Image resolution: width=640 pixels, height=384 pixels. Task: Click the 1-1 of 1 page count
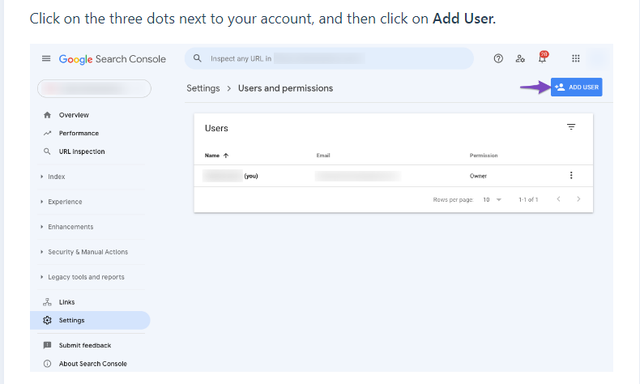click(528, 200)
